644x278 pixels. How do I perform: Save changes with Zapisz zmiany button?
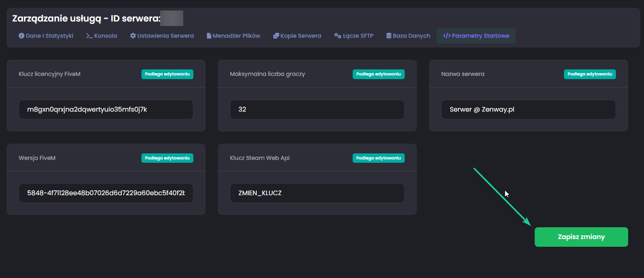(581, 237)
